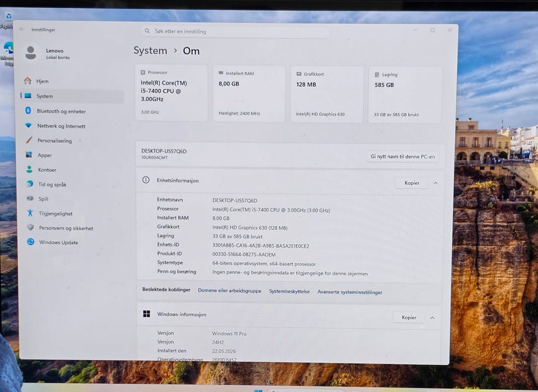Click the System breadcrumb link
Viewport: 538px width, 392px height.
(150, 50)
